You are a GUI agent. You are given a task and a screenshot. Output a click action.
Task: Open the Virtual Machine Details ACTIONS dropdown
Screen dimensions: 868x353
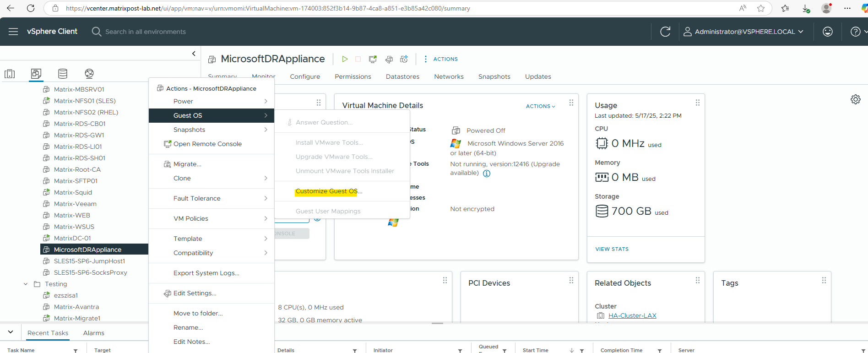tap(541, 106)
